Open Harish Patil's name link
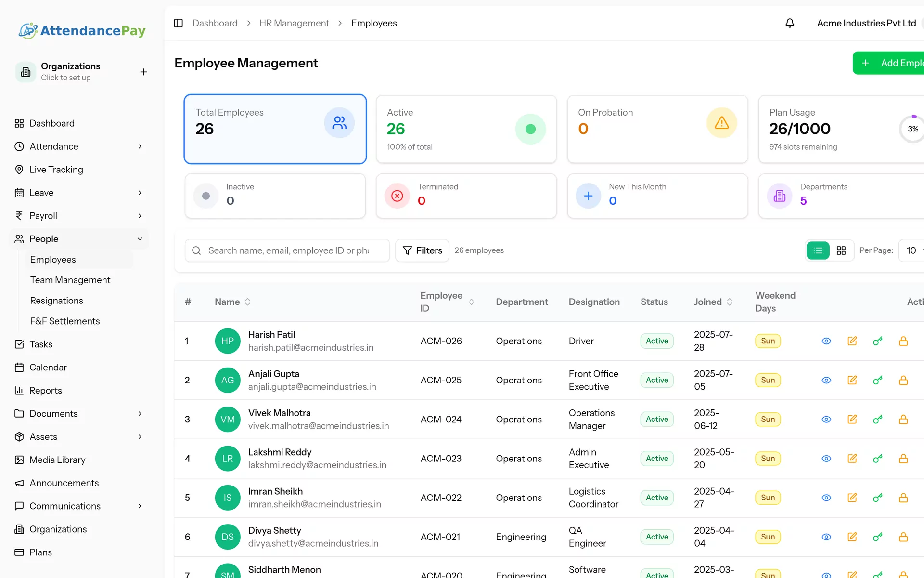Screen dimensions: 924x578 (271, 335)
